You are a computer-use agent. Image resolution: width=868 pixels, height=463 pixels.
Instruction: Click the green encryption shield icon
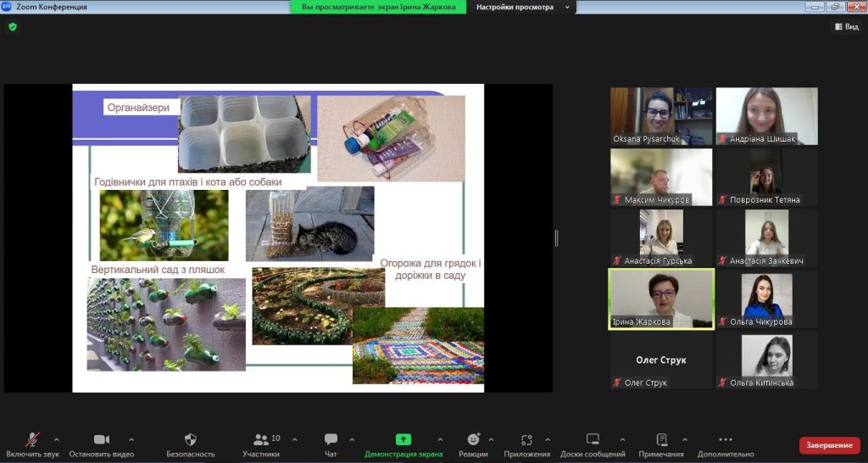pyautogui.click(x=13, y=27)
